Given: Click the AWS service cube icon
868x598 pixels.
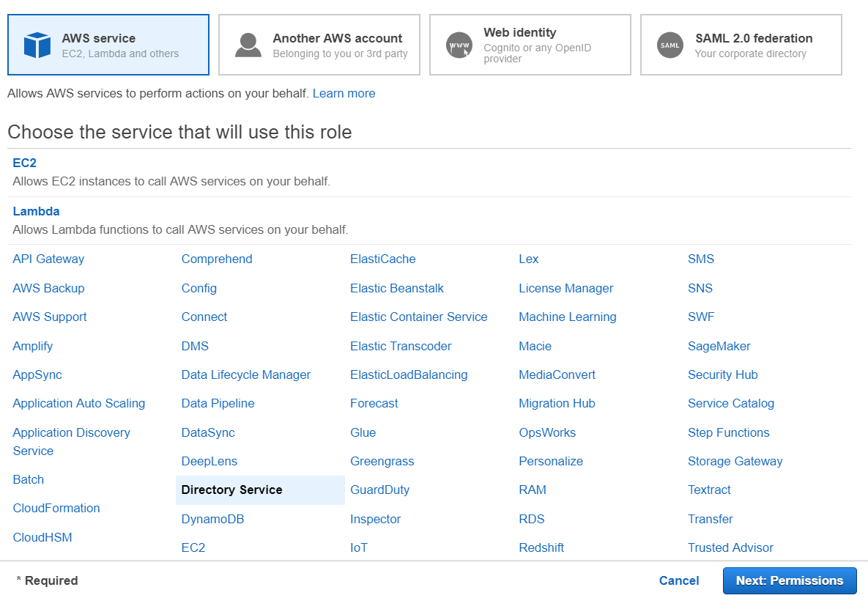Looking at the screenshot, I should pos(37,45).
